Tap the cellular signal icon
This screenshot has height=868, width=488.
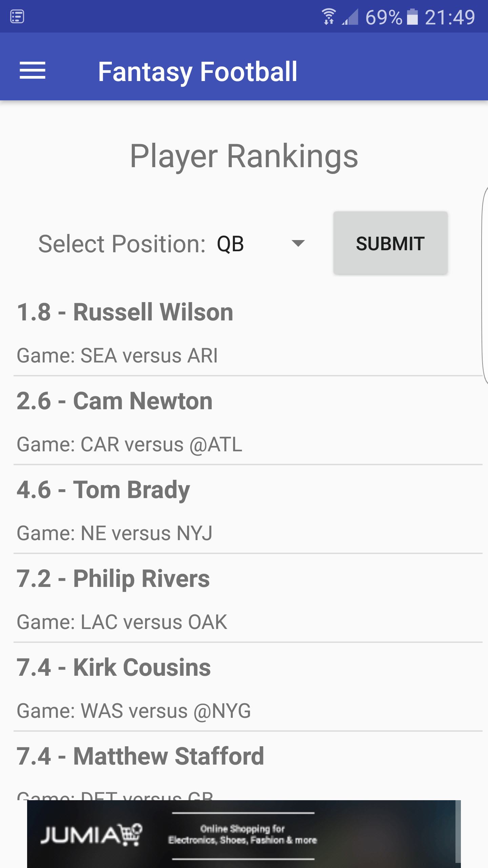[350, 17]
